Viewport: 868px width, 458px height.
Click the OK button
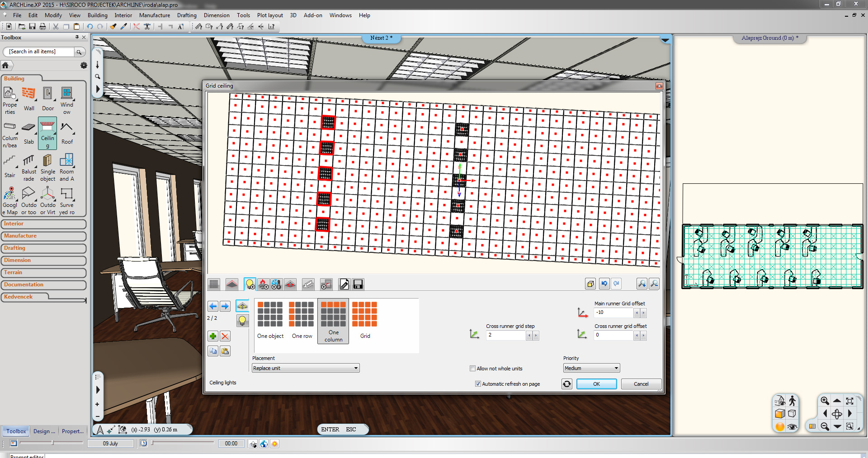[x=596, y=384]
